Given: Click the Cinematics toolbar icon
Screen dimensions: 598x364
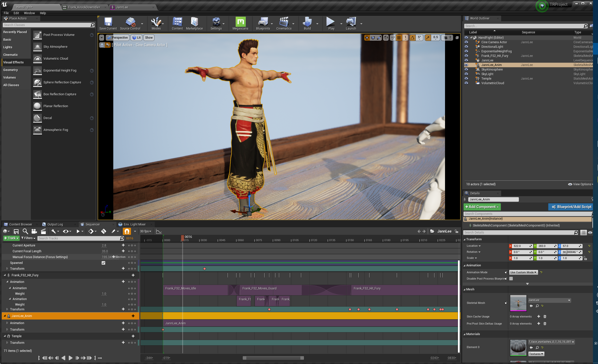Looking at the screenshot, I should [x=284, y=23].
